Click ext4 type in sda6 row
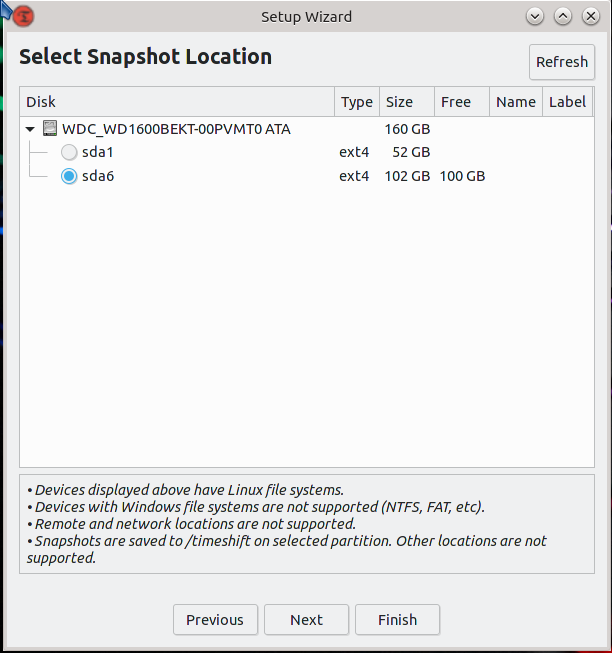Viewport: 612px width, 653px height. click(x=354, y=176)
